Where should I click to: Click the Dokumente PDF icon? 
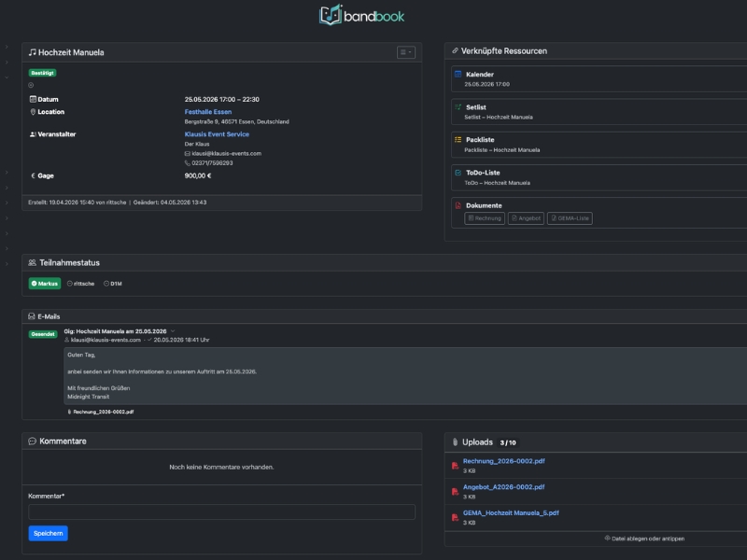[458, 205]
